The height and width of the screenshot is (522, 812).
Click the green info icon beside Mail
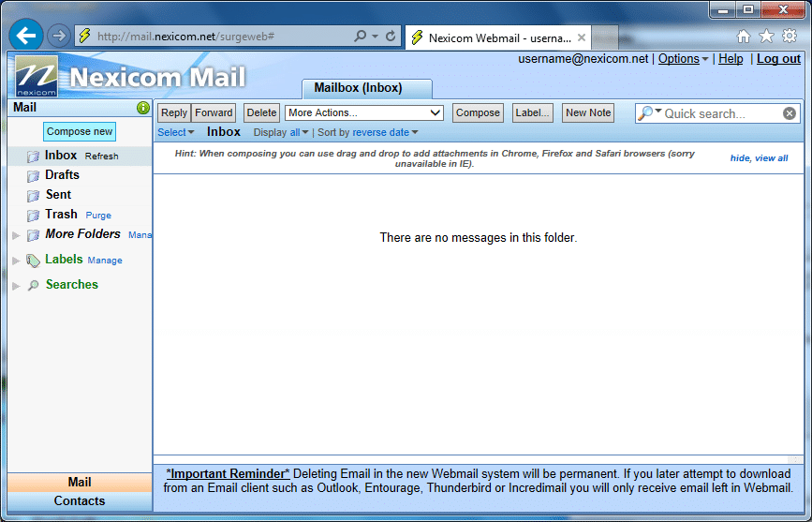(143, 108)
